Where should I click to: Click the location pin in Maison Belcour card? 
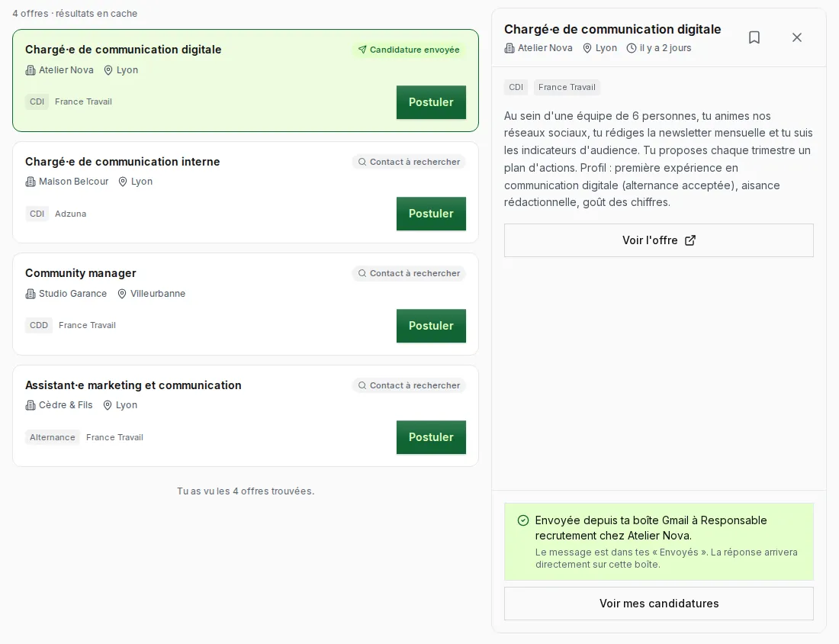(x=123, y=182)
